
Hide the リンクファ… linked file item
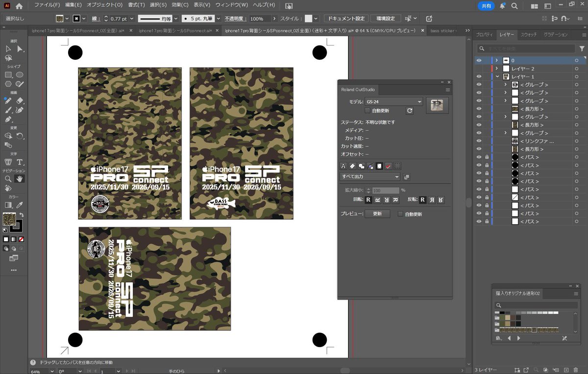click(x=479, y=141)
